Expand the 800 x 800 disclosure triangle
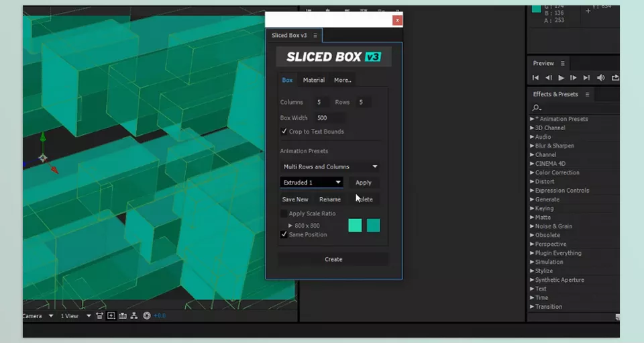This screenshot has width=644, height=343. [x=290, y=226]
